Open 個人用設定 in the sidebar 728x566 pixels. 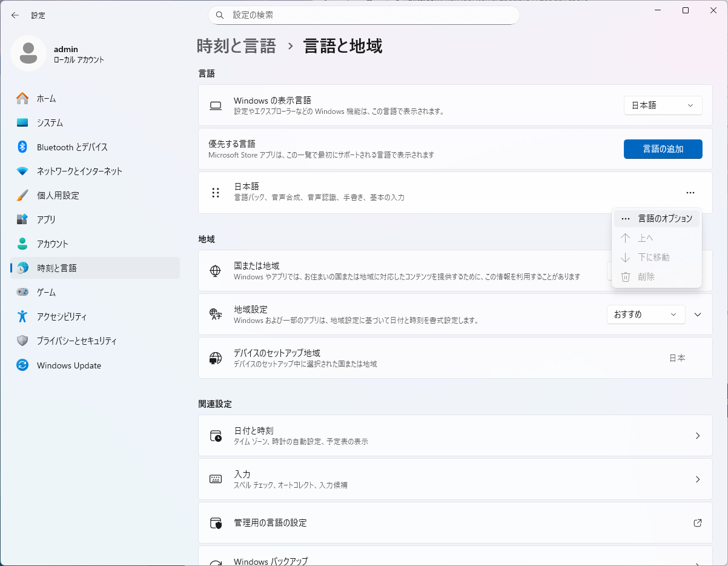[x=58, y=195]
